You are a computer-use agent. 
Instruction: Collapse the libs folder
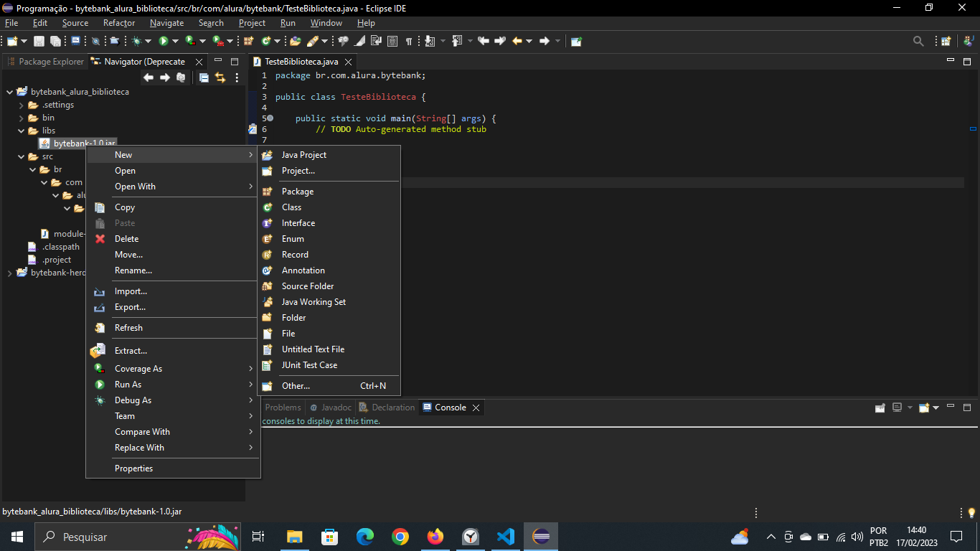[21, 131]
